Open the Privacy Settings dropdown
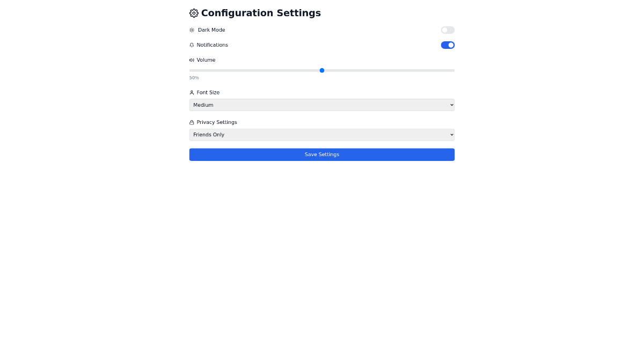 point(321,134)
